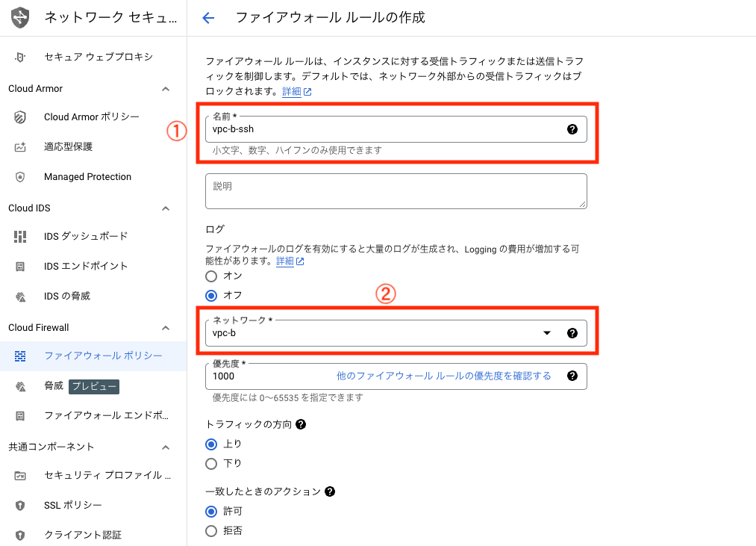Go back using the blue arrow

tap(208, 18)
